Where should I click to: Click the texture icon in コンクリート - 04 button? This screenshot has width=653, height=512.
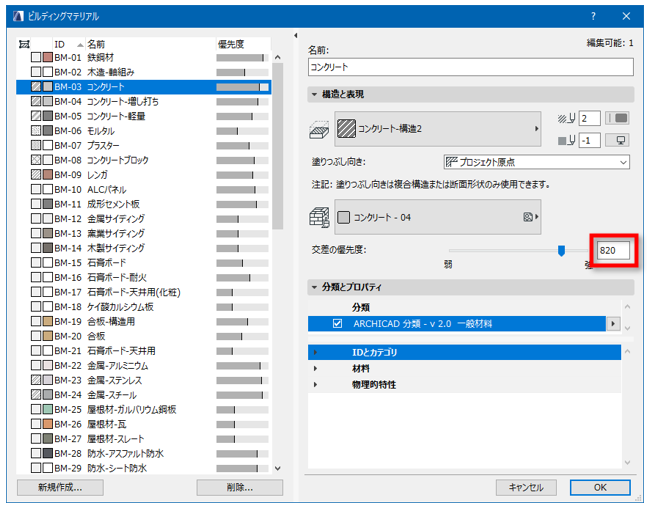coord(528,217)
